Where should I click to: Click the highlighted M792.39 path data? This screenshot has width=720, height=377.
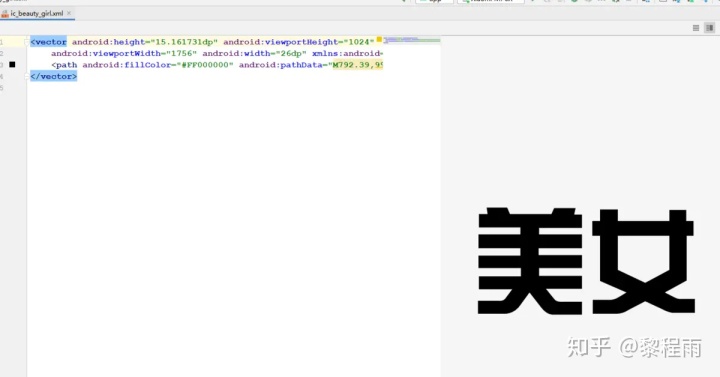click(358, 65)
